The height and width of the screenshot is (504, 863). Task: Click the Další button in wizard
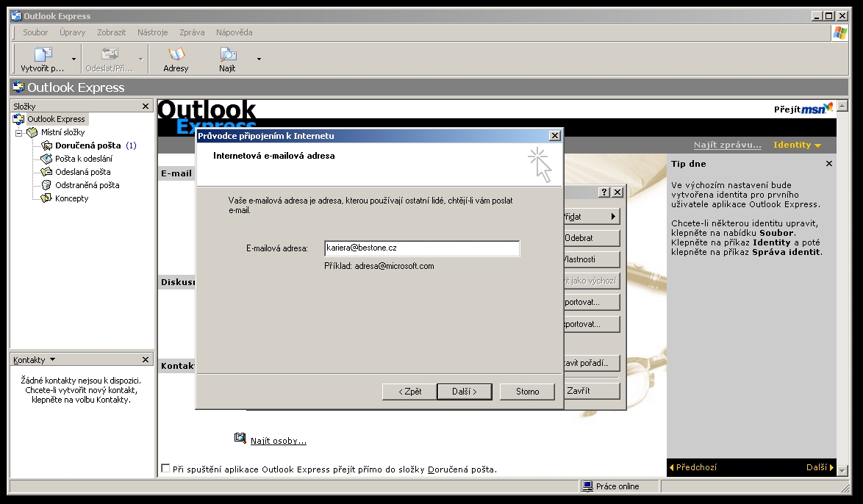465,391
